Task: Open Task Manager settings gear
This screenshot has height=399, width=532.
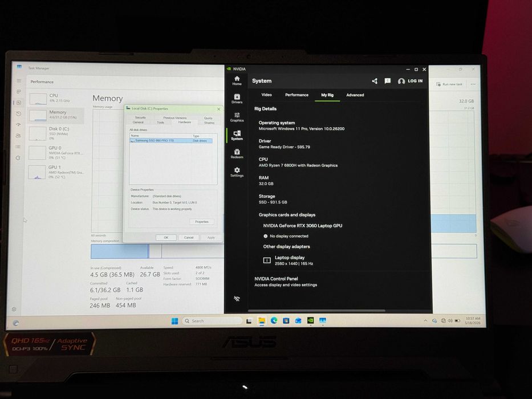Action: 14,309
